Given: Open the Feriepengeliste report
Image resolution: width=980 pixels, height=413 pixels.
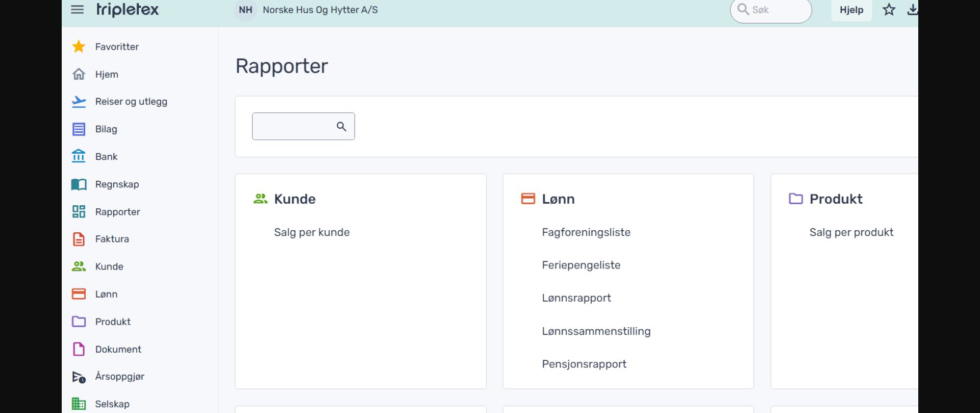Looking at the screenshot, I should point(581,265).
